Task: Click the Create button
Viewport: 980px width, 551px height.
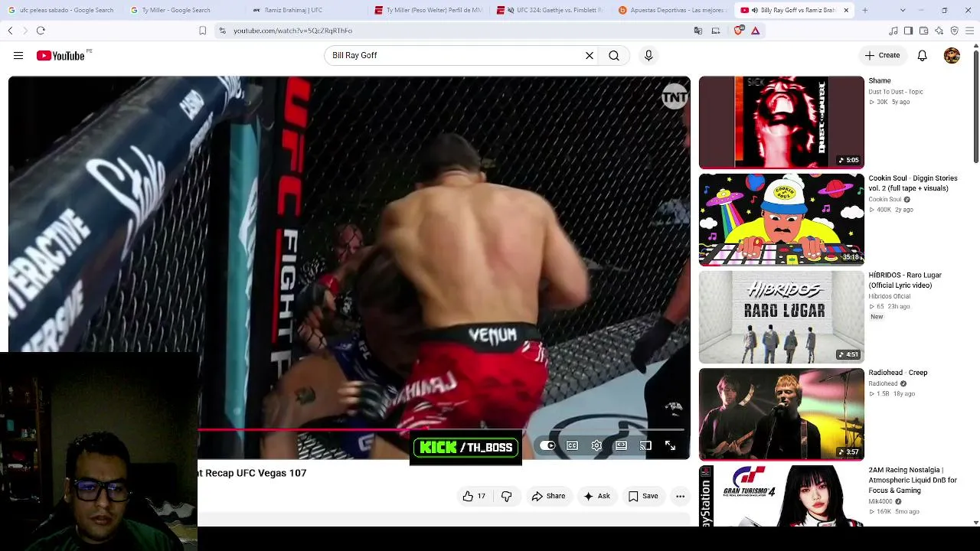Action: coord(882,55)
